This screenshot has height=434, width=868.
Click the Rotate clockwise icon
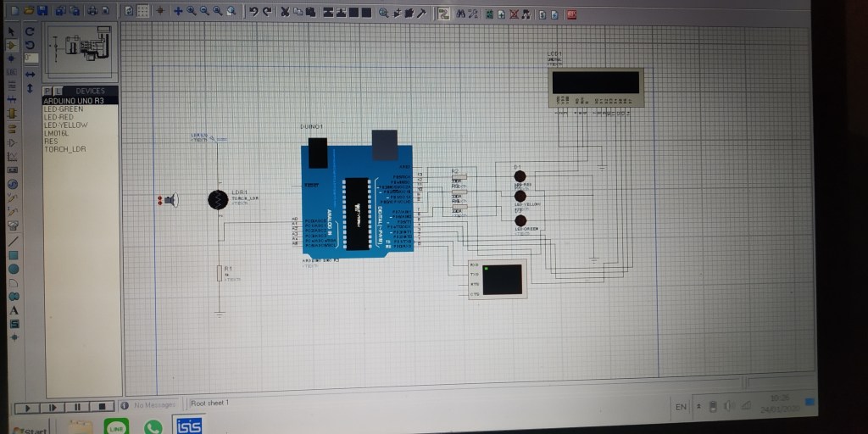tap(30, 31)
